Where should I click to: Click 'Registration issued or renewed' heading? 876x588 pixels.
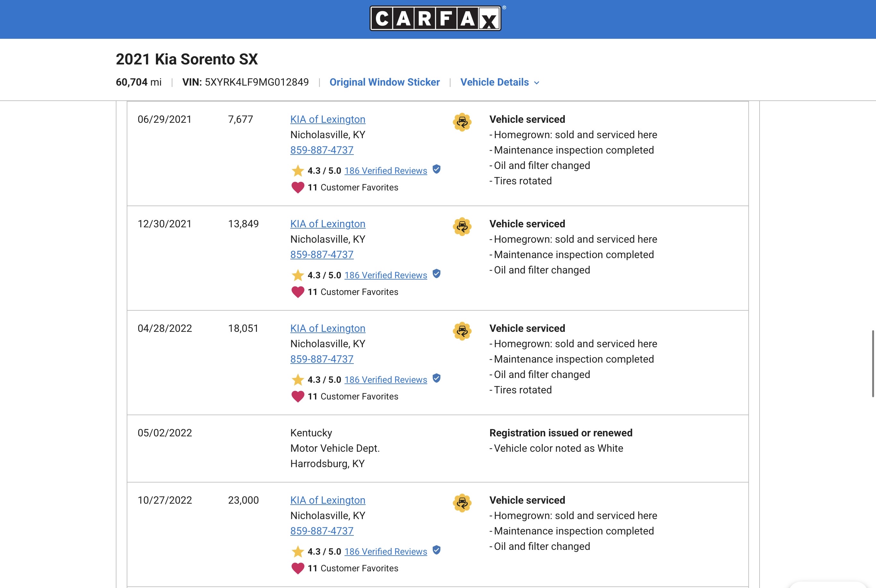[x=561, y=433]
